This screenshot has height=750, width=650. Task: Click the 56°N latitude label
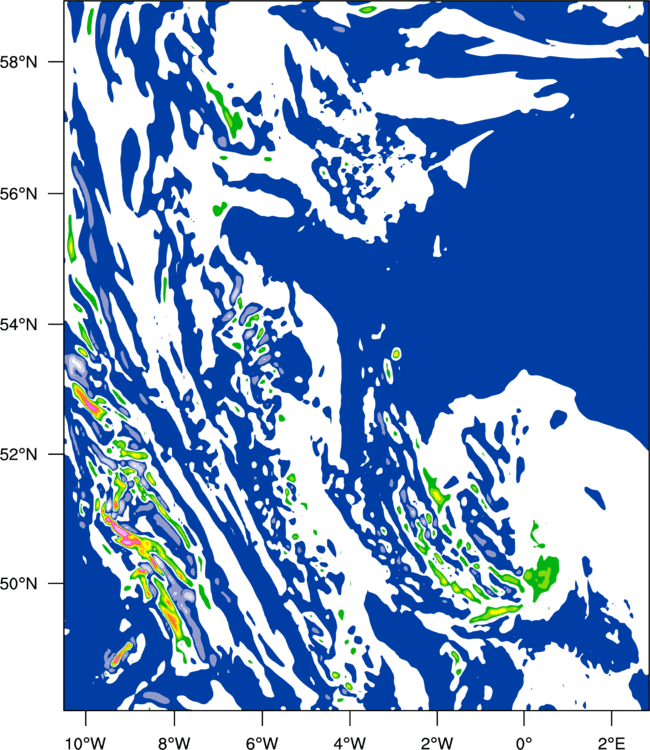coord(18,194)
